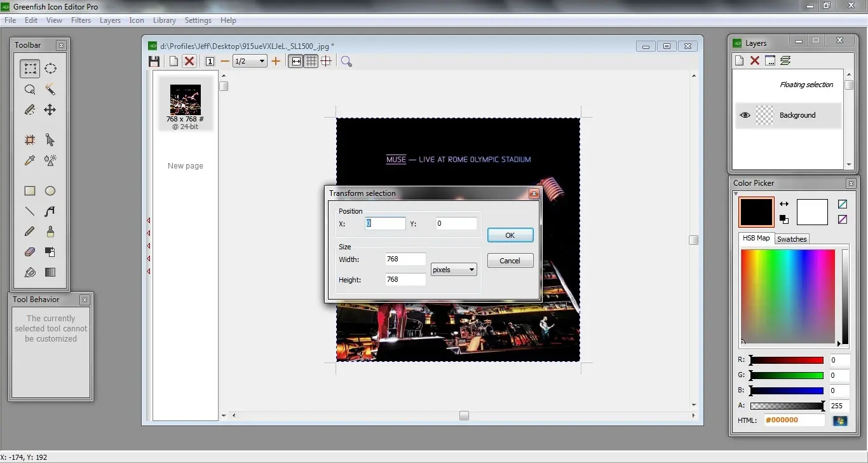
Task: Open the system color dialog button
Action: coord(840,420)
